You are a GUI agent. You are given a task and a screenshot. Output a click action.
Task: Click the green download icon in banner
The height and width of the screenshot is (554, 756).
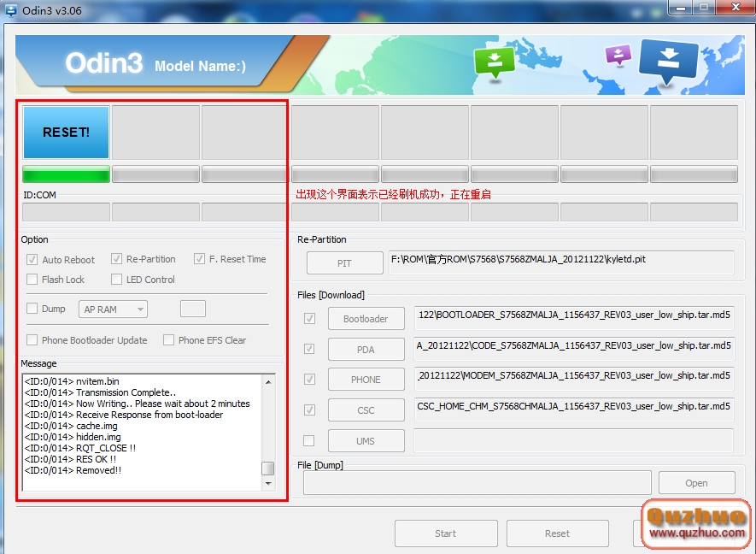[x=495, y=62]
